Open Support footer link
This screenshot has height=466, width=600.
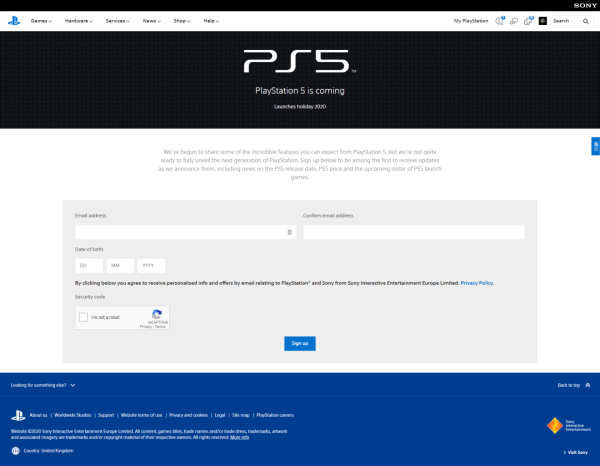[x=106, y=415]
